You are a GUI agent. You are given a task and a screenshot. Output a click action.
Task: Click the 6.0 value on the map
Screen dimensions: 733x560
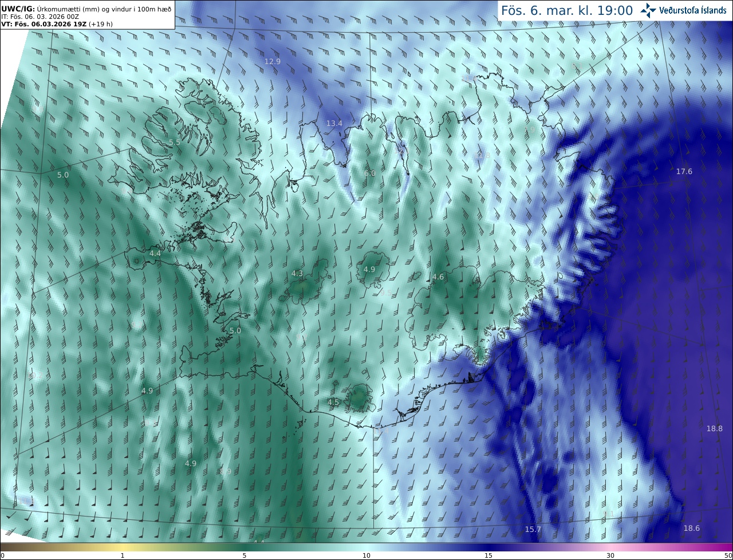[370, 173]
